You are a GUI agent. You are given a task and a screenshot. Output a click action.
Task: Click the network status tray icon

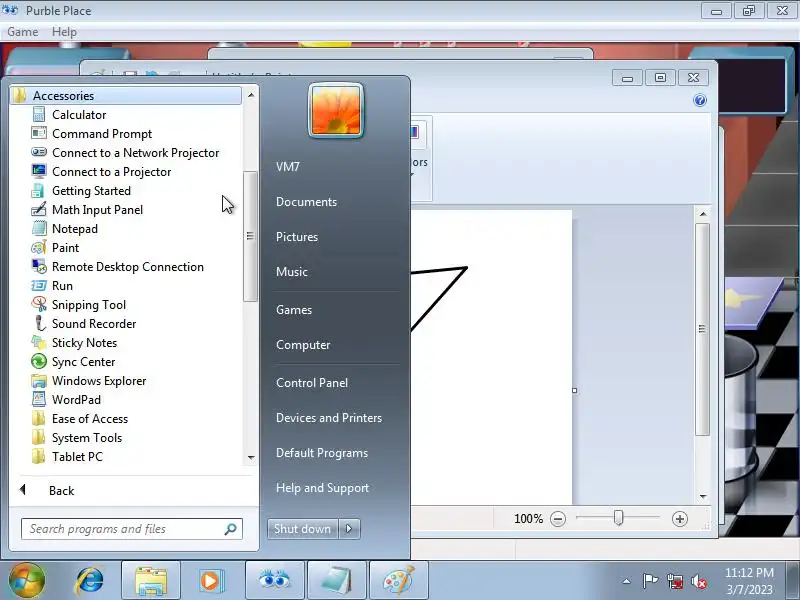pyautogui.click(x=674, y=581)
